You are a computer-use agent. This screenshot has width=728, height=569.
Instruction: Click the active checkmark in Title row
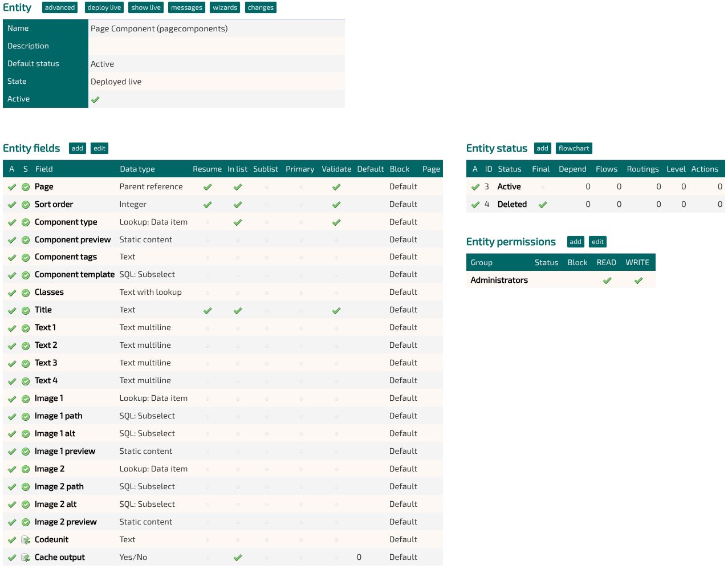12,310
